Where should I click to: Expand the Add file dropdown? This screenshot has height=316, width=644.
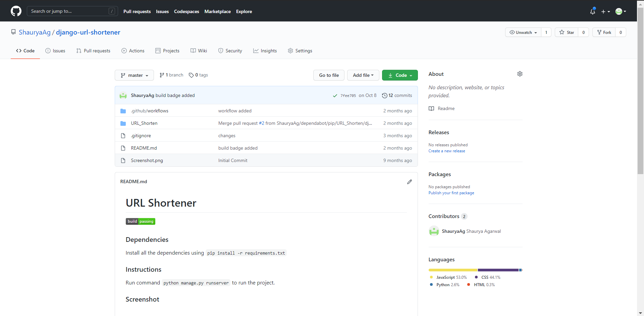tap(363, 75)
